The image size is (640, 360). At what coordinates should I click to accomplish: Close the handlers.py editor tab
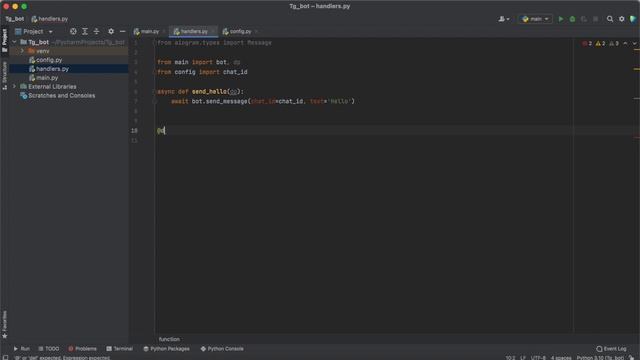point(213,31)
